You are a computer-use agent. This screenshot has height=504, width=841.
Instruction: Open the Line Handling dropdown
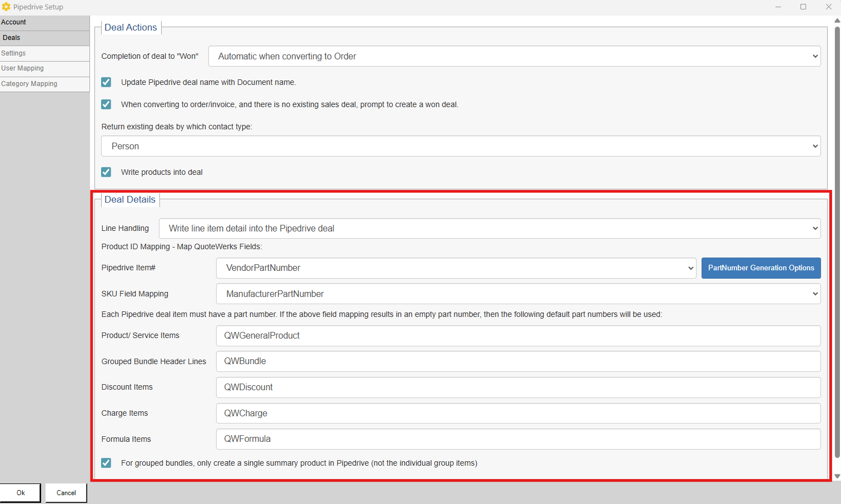[489, 228]
